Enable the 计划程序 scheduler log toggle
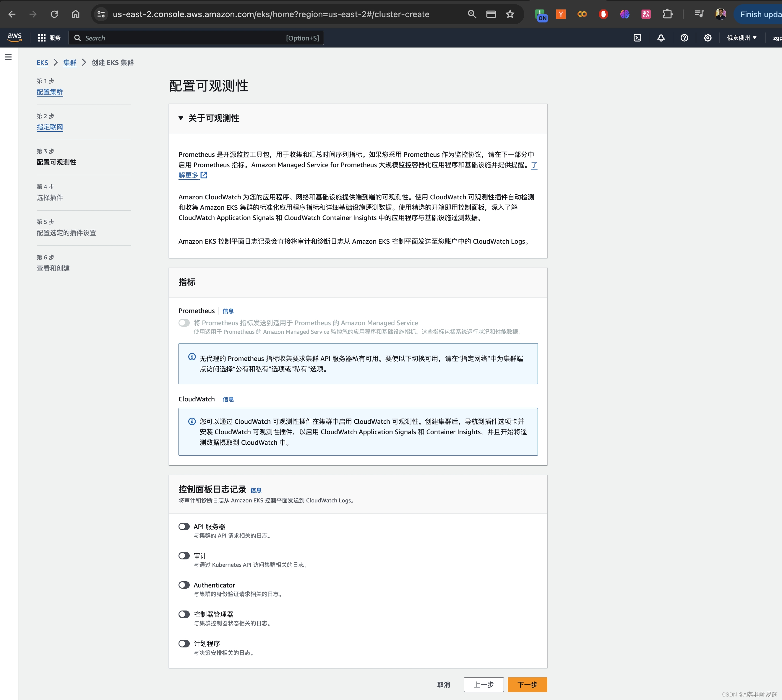782x700 pixels. [x=184, y=643]
